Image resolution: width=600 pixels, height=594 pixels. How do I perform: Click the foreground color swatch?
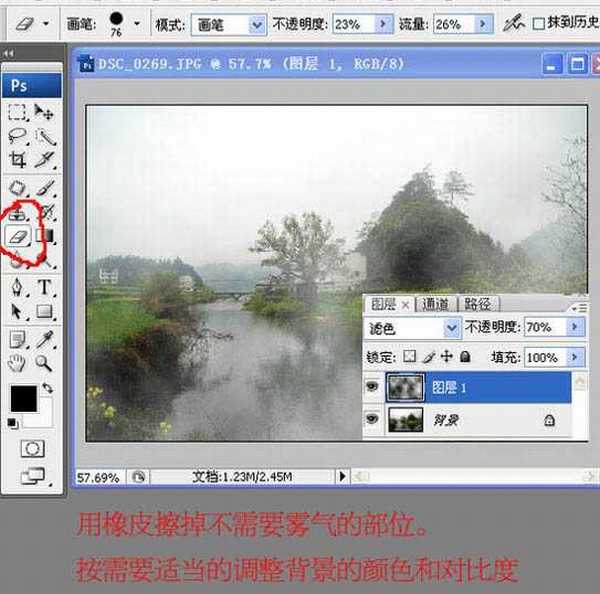23,398
